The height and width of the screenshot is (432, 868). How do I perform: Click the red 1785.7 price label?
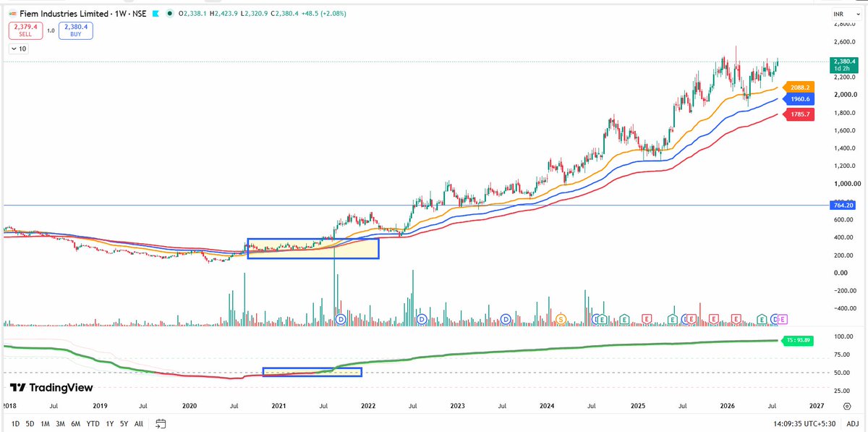coord(801,114)
